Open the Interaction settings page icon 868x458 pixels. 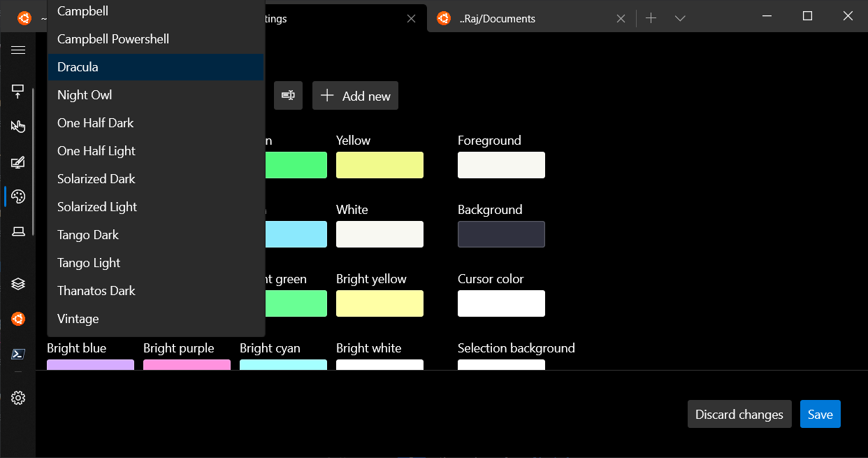tap(18, 126)
